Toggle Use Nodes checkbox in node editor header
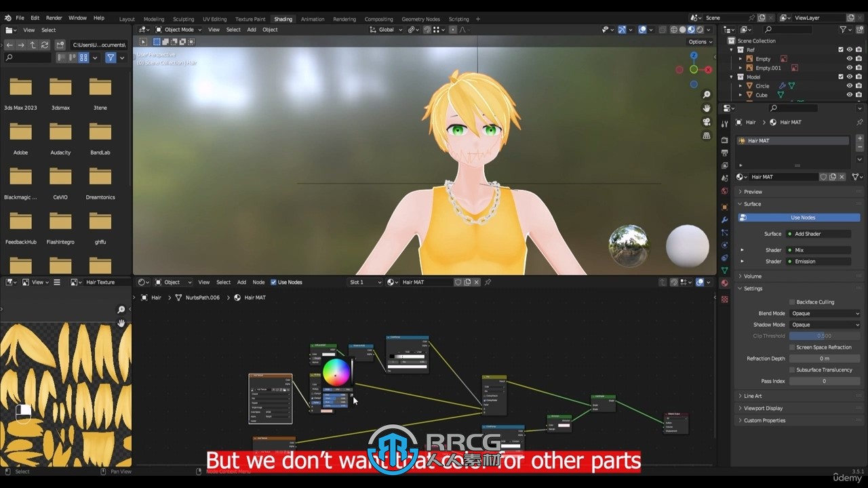This screenshot has height=488, width=868. pos(274,282)
